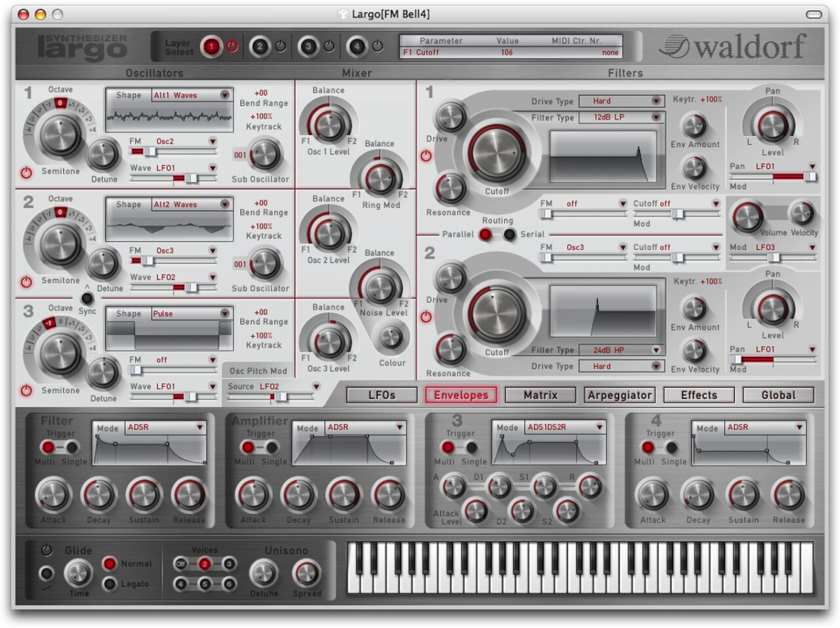Toggle the Glide power icon
This screenshot has width=840, height=628.
pyautogui.click(x=47, y=550)
